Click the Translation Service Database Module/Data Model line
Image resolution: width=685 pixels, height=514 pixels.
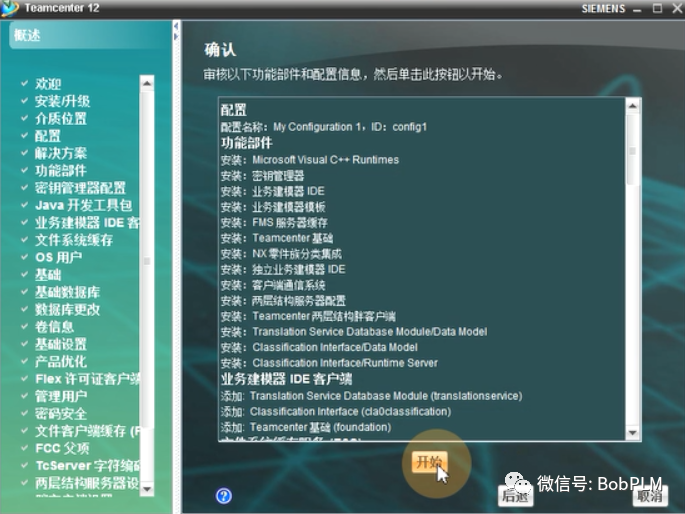(x=354, y=332)
